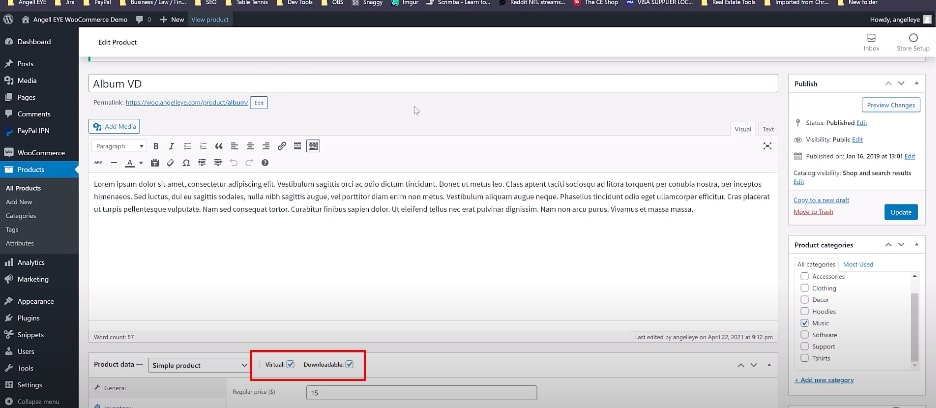This screenshot has width=936, height=408.
Task: Open the WooCommerce Inbox
Action: (872, 42)
